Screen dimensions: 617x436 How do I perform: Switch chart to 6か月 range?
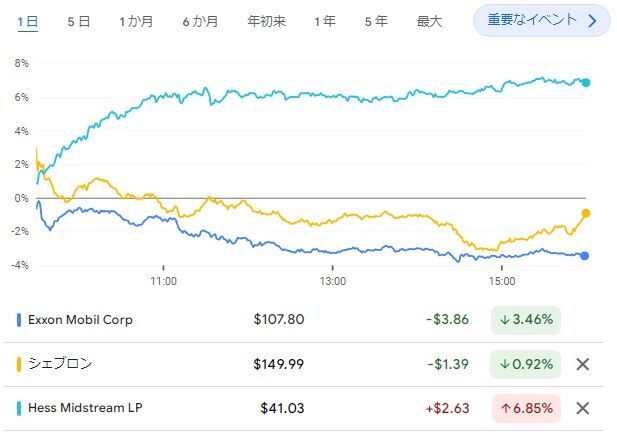point(200,20)
